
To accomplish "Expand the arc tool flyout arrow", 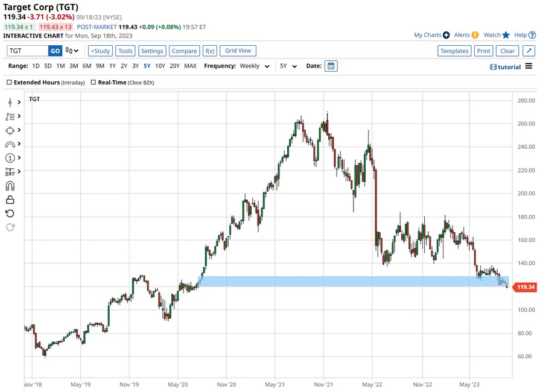I will point(19,144).
